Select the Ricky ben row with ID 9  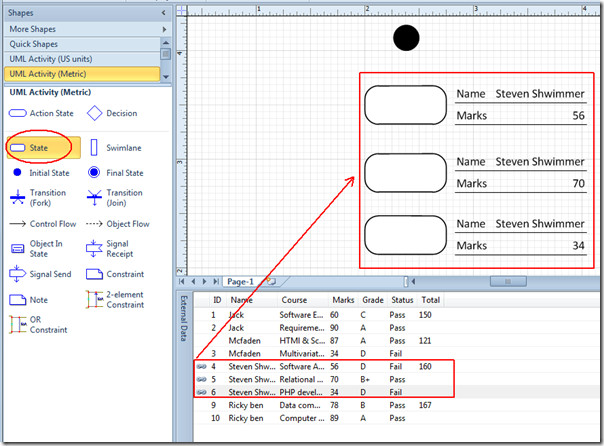[322, 405]
